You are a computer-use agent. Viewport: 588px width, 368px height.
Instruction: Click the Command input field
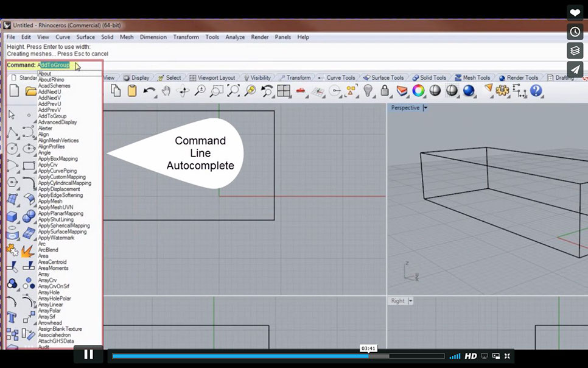click(x=54, y=65)
